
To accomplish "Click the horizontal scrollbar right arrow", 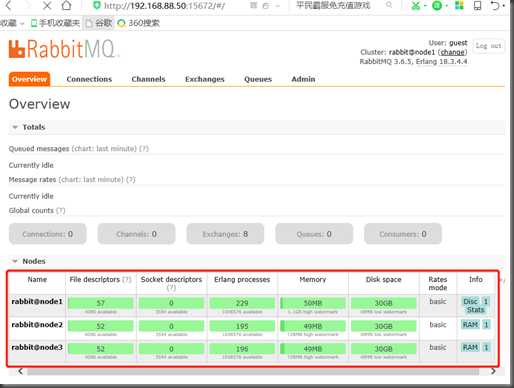I will [493, 371].
